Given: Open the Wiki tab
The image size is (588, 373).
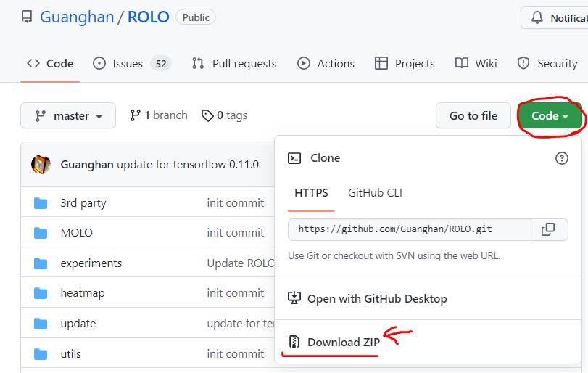Looking at the screenshot, I should click(476, 63).
